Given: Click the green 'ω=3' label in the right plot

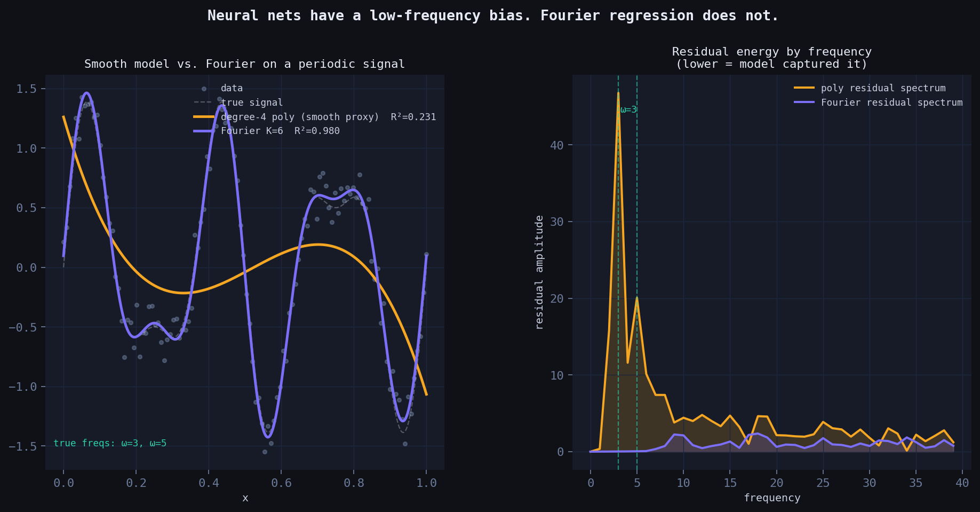Looking at the screenshot, I should (628, 110).
